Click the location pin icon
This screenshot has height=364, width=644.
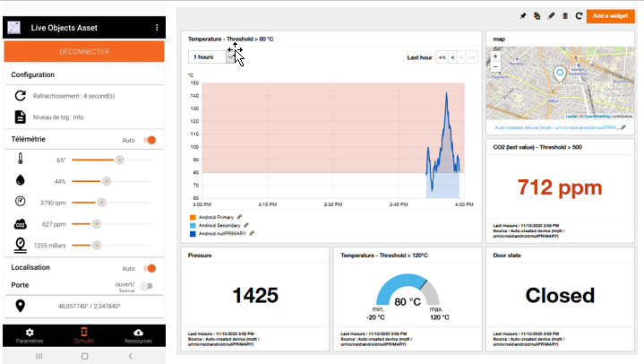[x=20, y=306]
